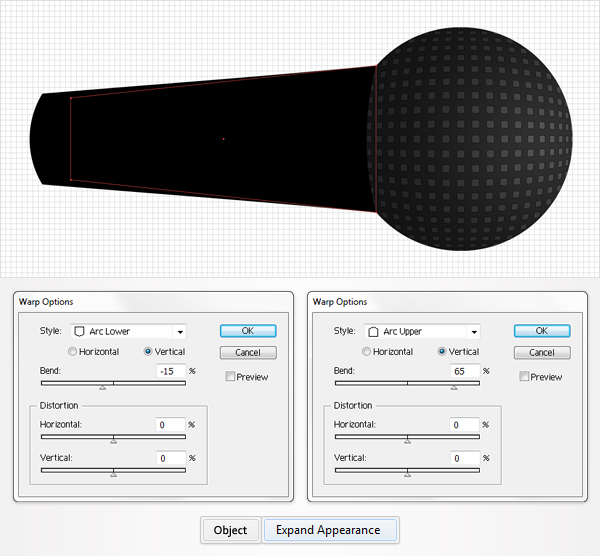Open Style dropdown showing Arc Upper
This screenshot has width=600, height=556.
[x=422, y=331]
